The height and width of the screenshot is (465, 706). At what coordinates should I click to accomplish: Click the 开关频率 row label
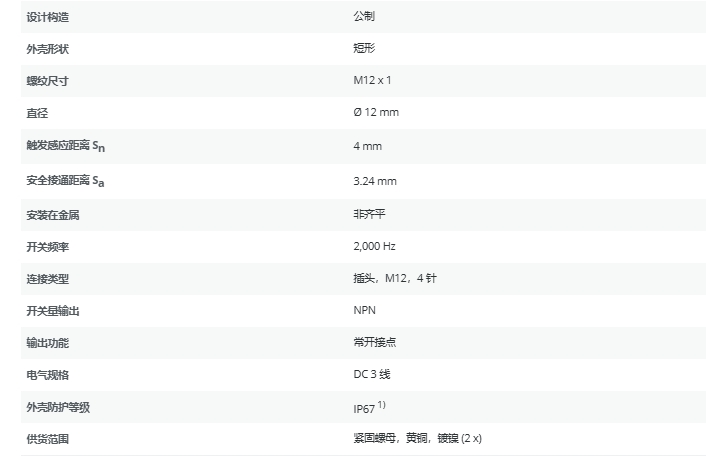click(48, 246)
